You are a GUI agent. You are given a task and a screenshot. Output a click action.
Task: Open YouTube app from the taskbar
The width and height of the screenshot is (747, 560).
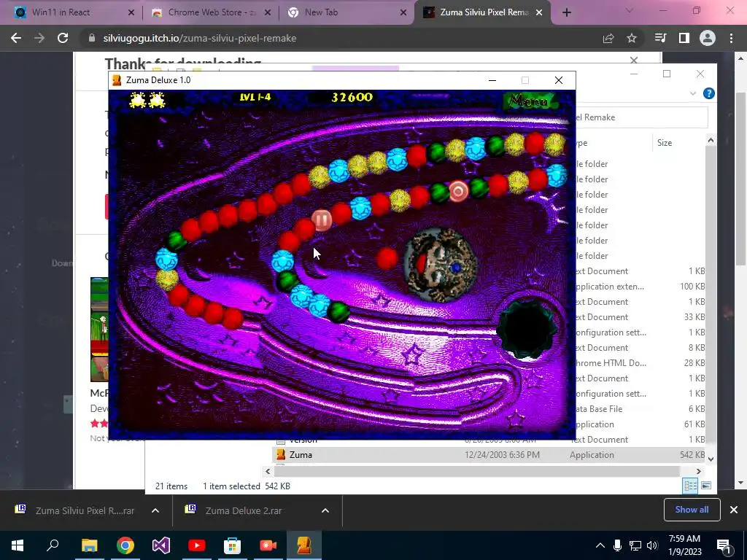[x=197, y=545]
